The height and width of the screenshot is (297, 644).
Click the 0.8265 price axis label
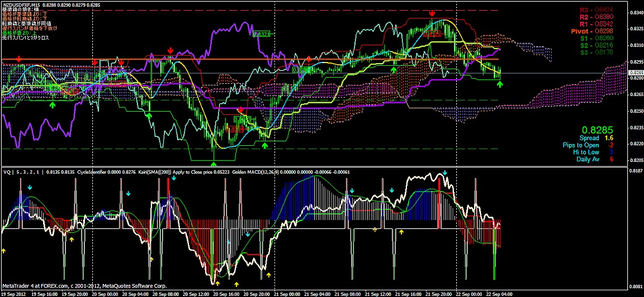(637, 94)
